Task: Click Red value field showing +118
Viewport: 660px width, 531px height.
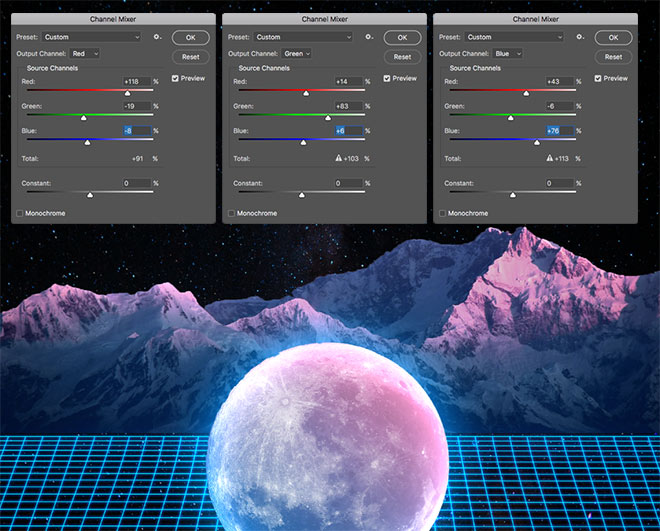Action: [x=137, y=81]
